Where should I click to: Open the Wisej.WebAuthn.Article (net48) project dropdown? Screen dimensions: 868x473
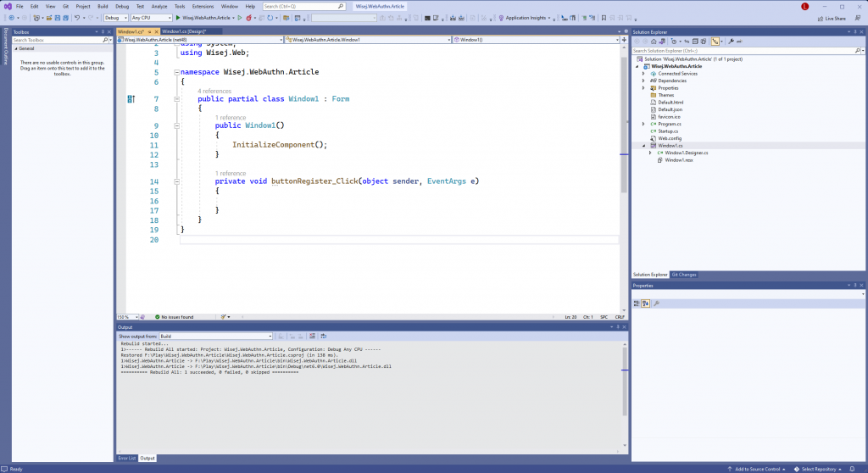200,40
